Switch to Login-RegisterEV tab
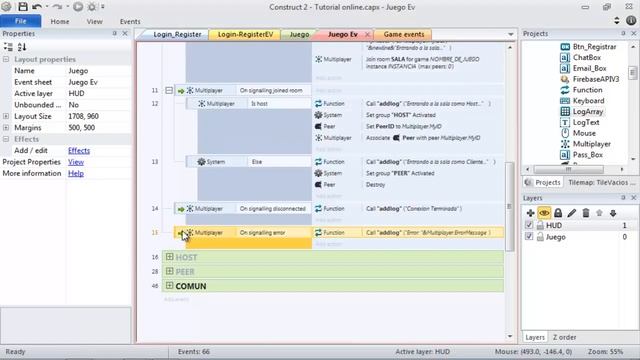This screenshot has width=640, height=360. [x=245, y=34]
